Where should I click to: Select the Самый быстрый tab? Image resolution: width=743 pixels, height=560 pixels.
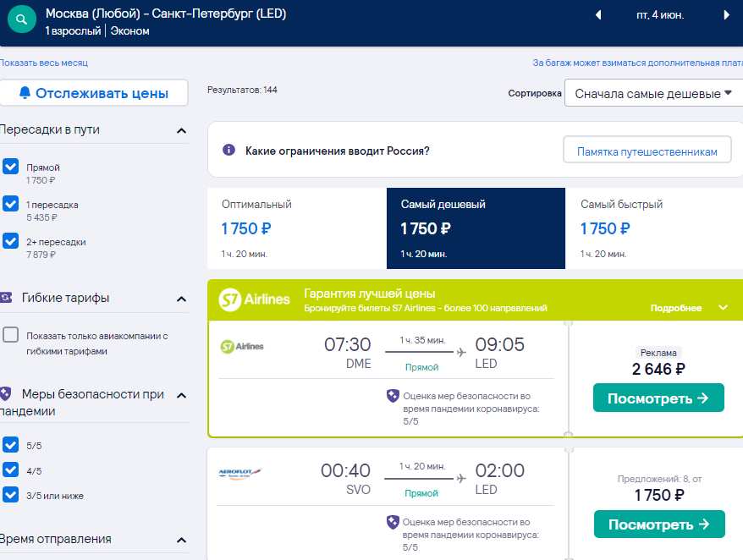[x=654, y=228]
